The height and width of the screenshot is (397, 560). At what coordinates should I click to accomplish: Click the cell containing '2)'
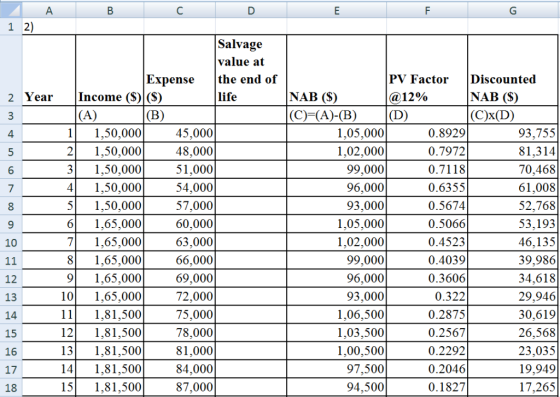(49, 27)
